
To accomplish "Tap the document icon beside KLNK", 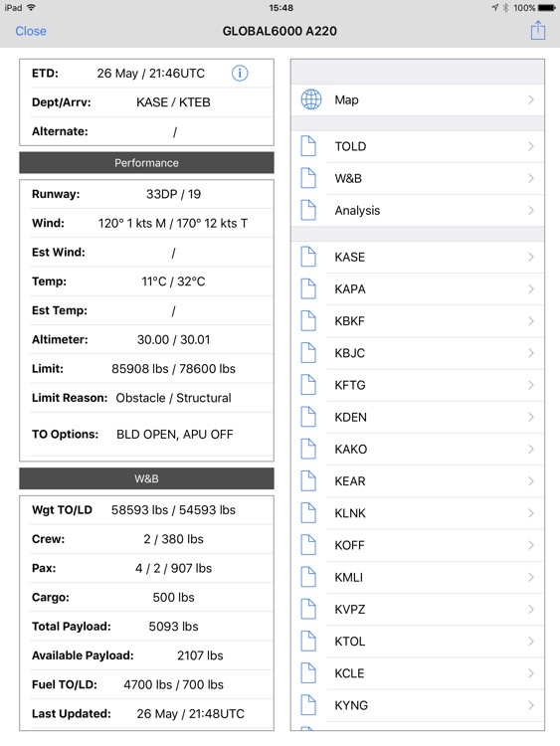I will 308,513.
